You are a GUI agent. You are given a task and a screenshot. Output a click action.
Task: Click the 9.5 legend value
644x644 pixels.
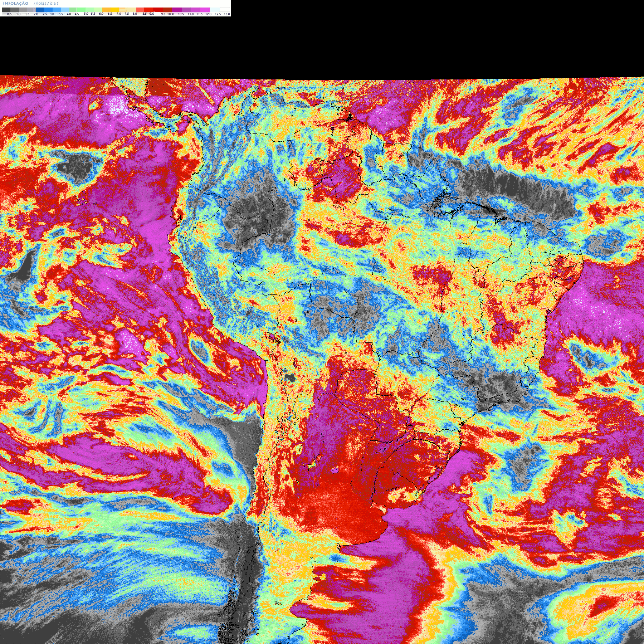163,14
